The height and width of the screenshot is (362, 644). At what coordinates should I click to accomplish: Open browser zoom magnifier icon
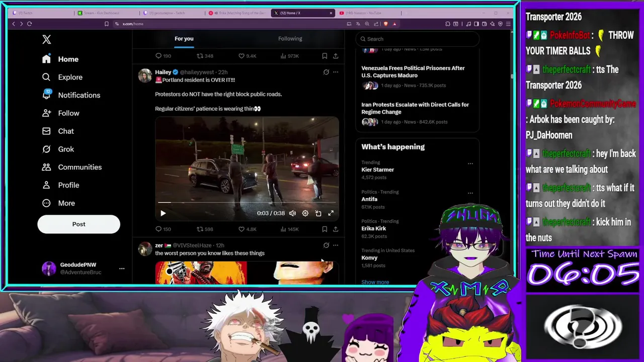coord(367,24)
